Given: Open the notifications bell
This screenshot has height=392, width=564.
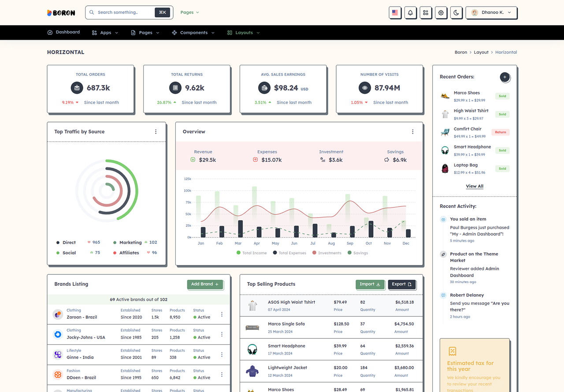Looking at the screenshot, I should (410, 13).
